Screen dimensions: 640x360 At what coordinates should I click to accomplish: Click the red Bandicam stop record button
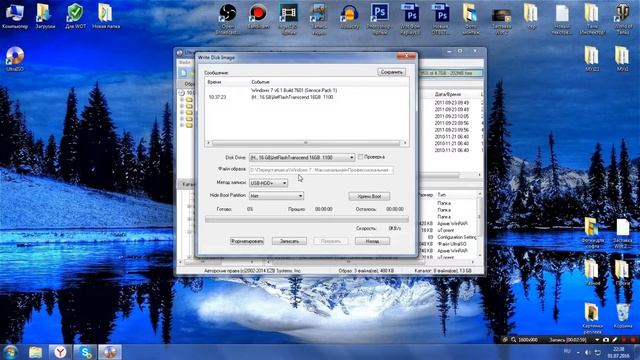click(633, 340)
